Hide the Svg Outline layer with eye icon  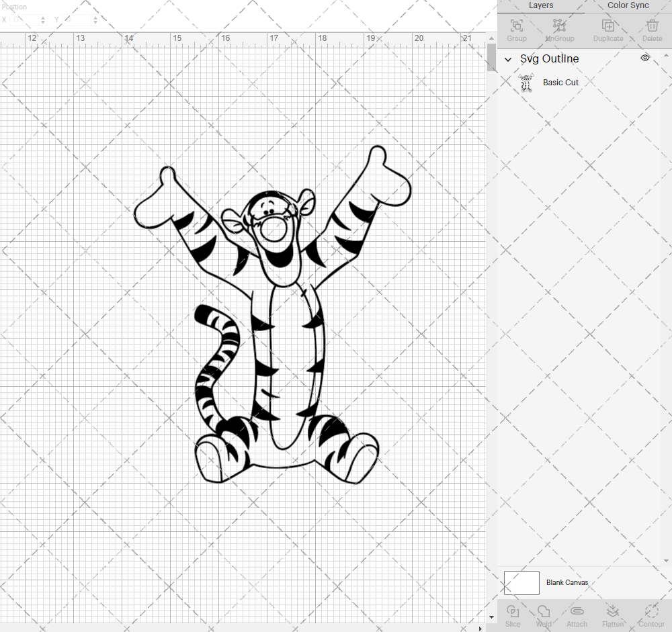(x=645, y=58)
